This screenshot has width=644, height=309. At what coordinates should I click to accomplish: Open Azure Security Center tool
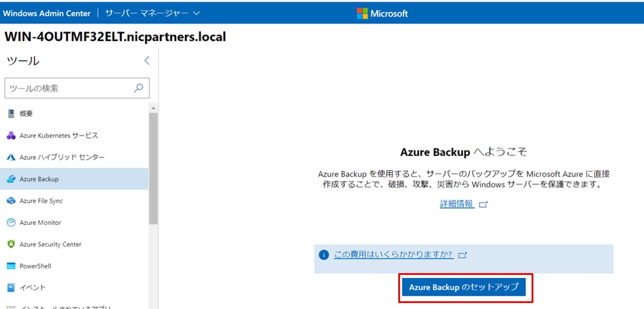[x=74, y=244]
